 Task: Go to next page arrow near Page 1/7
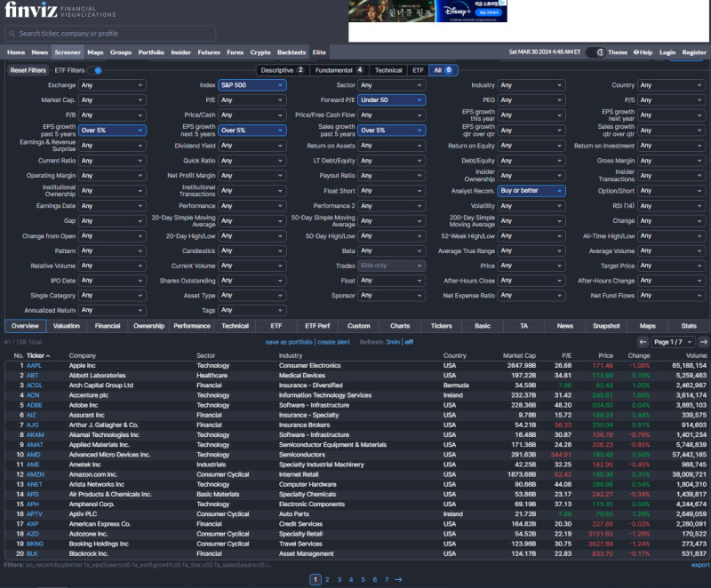point(703,342)
